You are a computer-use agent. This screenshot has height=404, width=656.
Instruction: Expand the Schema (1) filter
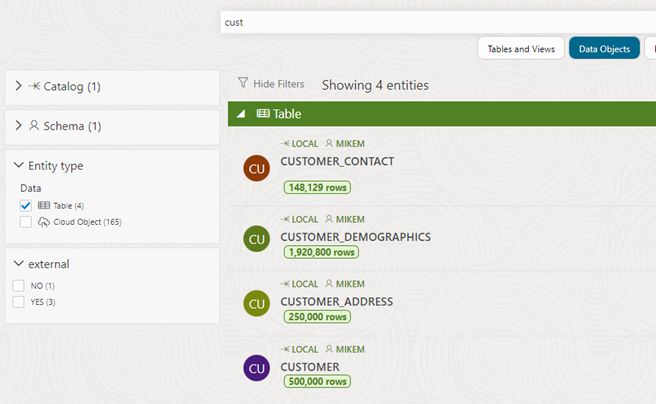pyautogui.click(x=18, y=125)
